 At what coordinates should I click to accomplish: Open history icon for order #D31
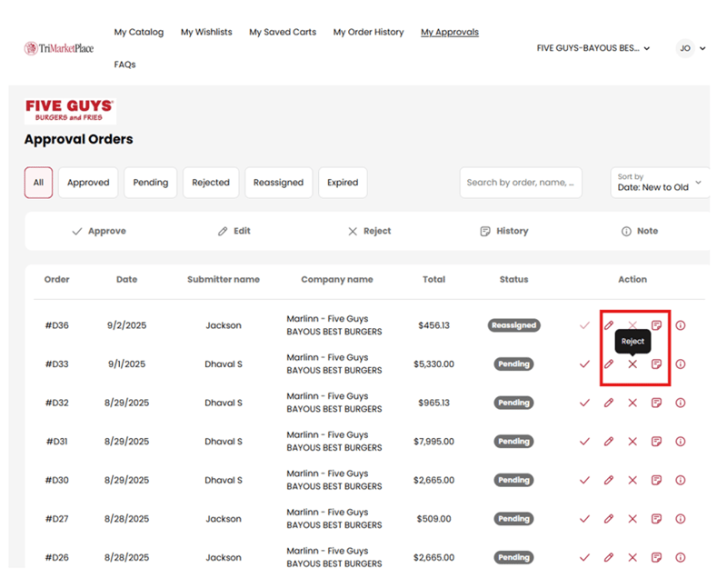coord(656,442)
